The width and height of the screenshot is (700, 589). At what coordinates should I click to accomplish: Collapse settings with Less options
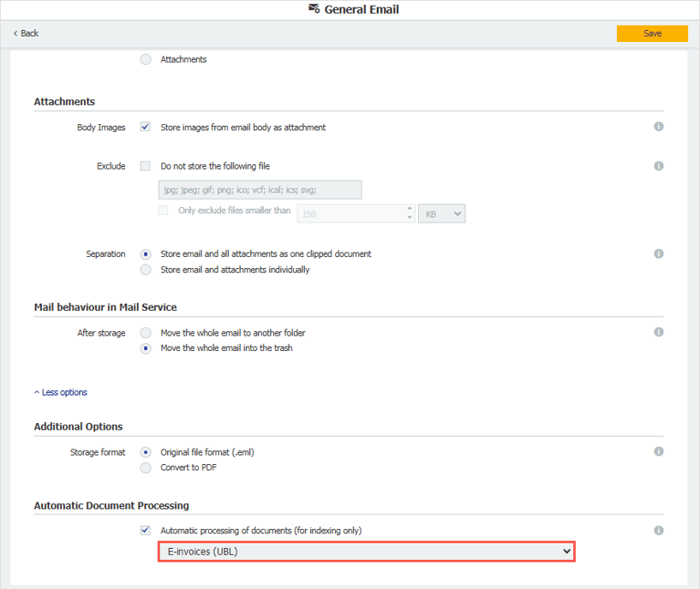61,392
